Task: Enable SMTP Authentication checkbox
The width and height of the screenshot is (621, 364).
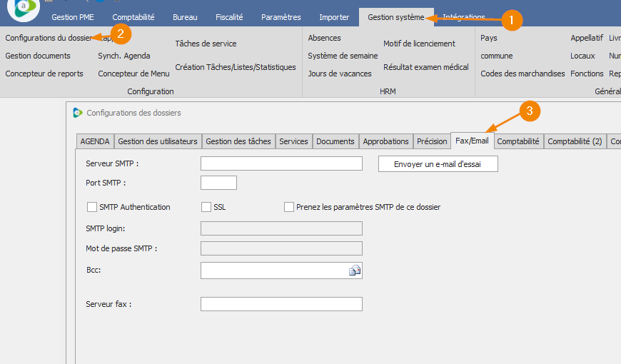Action: click(92, 207)
